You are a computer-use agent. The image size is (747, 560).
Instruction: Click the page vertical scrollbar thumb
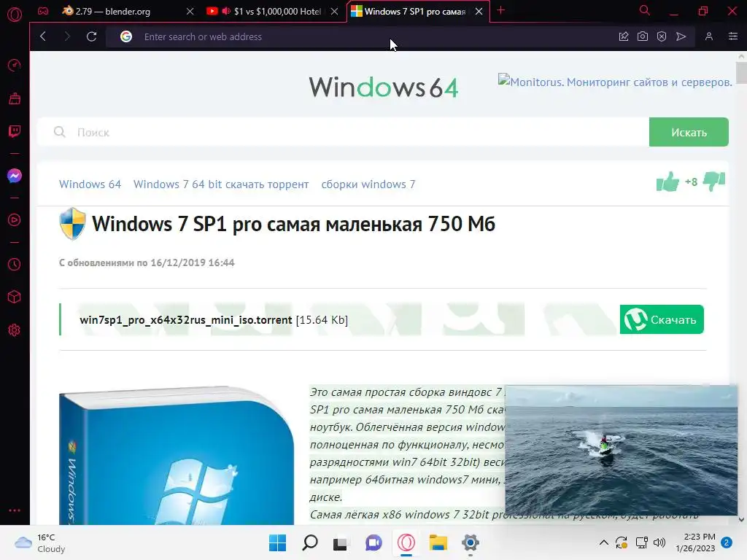(741, 73)
